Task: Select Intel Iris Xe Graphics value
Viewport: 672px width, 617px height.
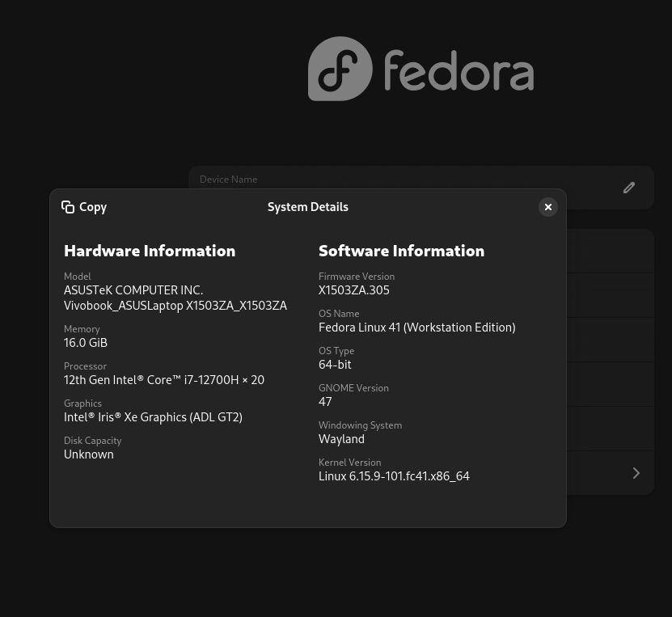Action: (153, 417)
